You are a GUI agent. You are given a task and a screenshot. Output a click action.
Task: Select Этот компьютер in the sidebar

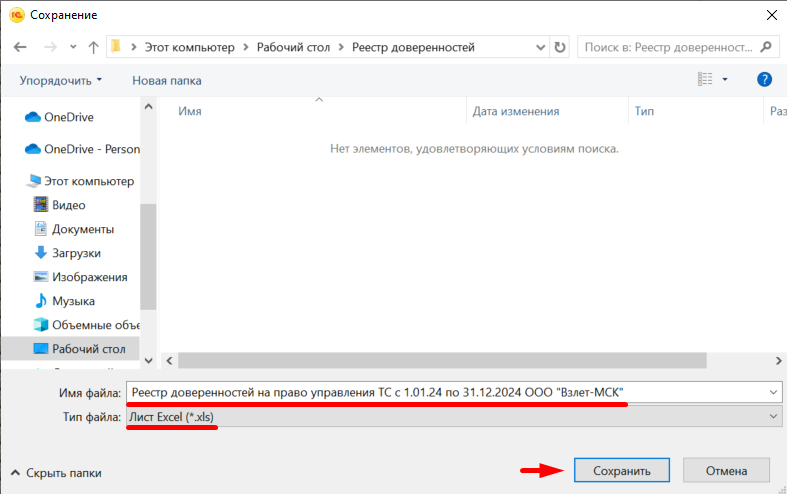point(89,181)
